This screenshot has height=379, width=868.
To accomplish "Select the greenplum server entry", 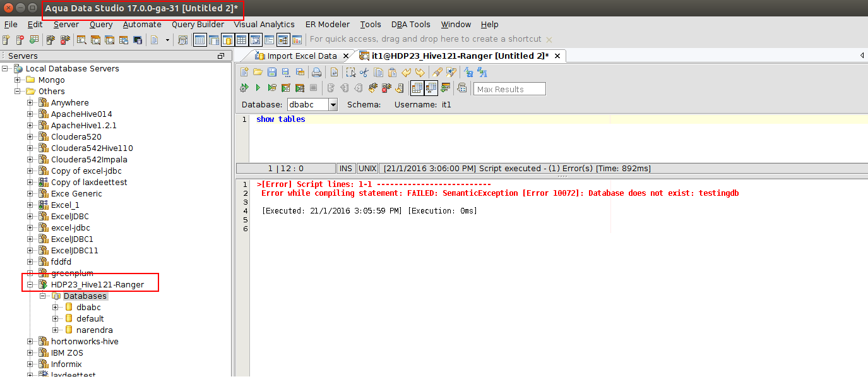I will (x=72, y=273).
